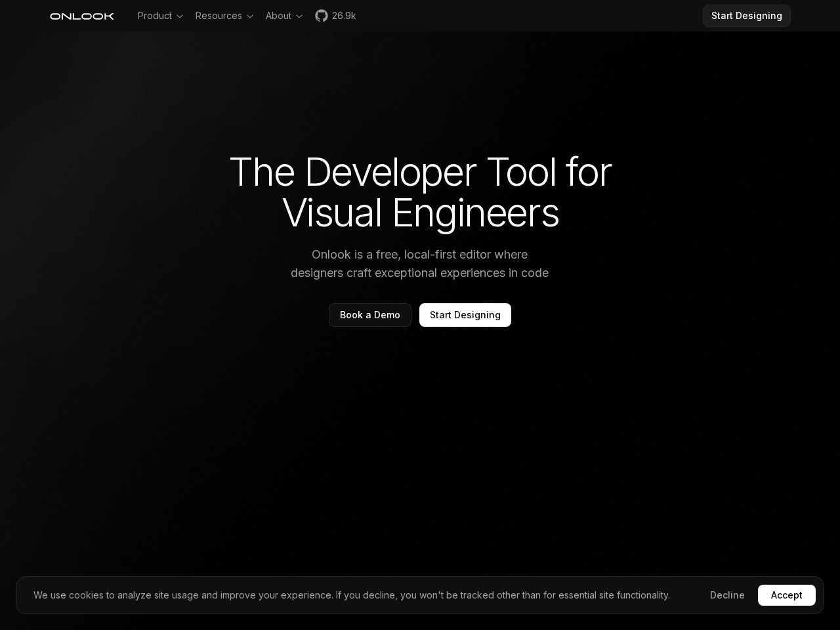840x630 pixels.
Task: Expand the About chevron arrow
Action: (299, 16)
